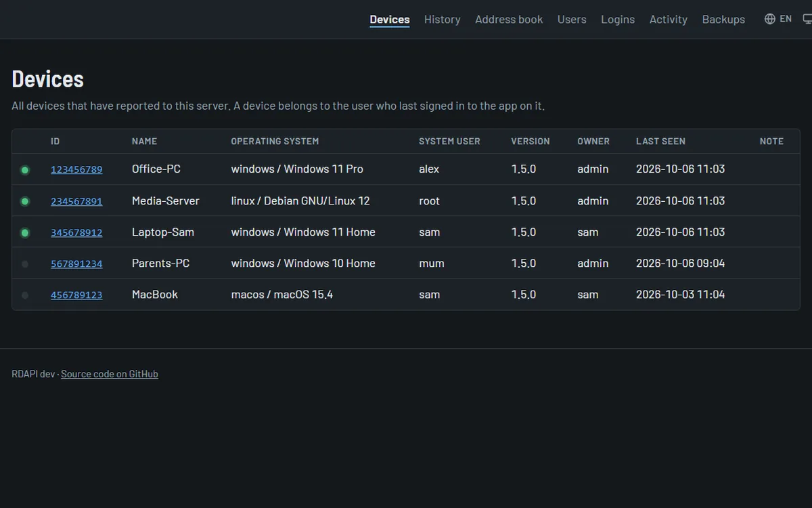The height and width of the screenshot is (508, 812).
Task: Open the globe language selector icon
Action: (770, 19)
